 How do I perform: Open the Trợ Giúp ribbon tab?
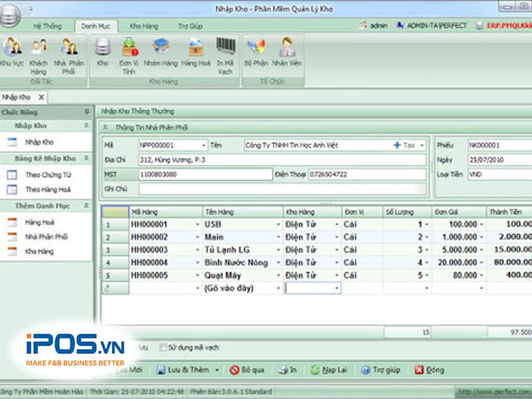[x=190, y=26]
